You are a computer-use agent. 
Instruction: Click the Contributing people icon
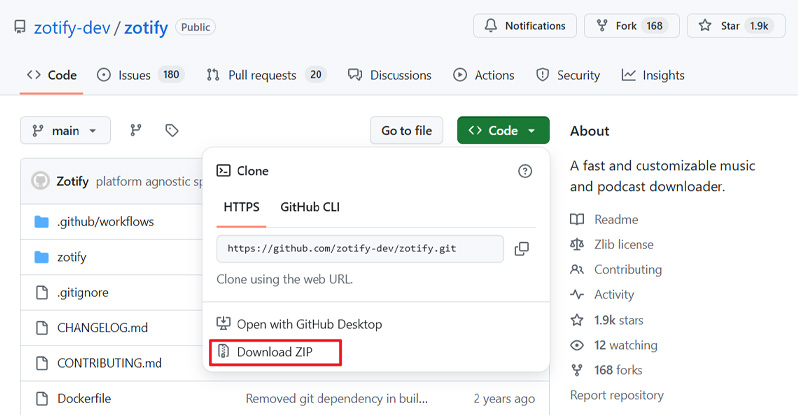(577, 270)
